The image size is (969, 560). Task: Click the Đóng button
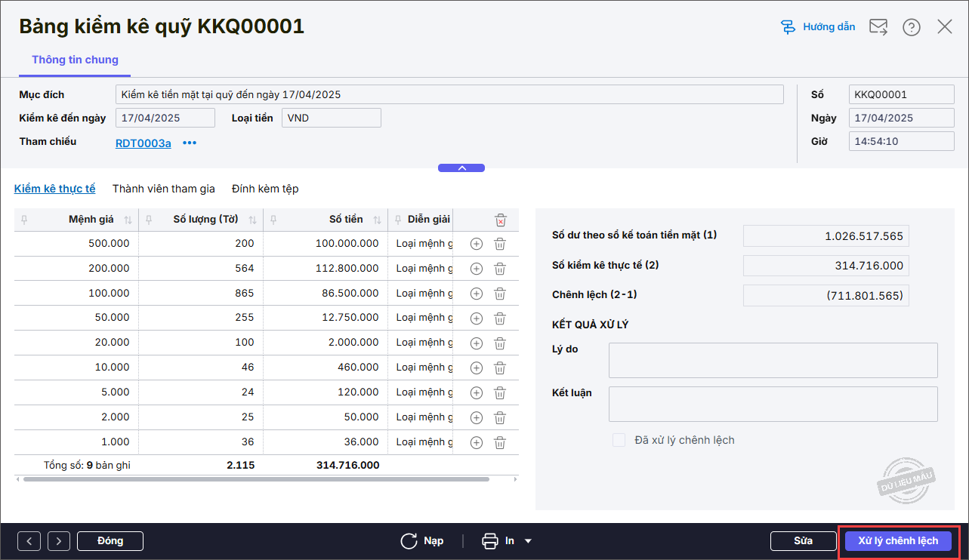pyautogui.click(x=110, y=541)
